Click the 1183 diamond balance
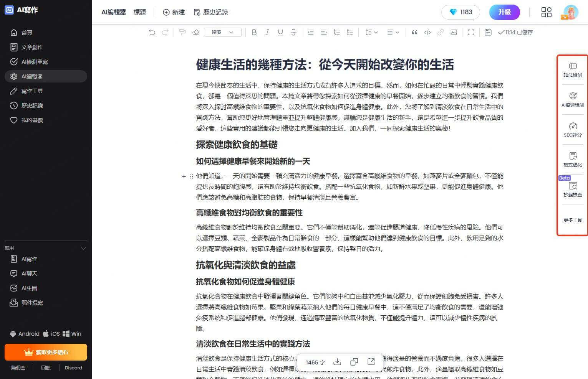The width and height of the screenshot is (588, 379). point(461,12)
